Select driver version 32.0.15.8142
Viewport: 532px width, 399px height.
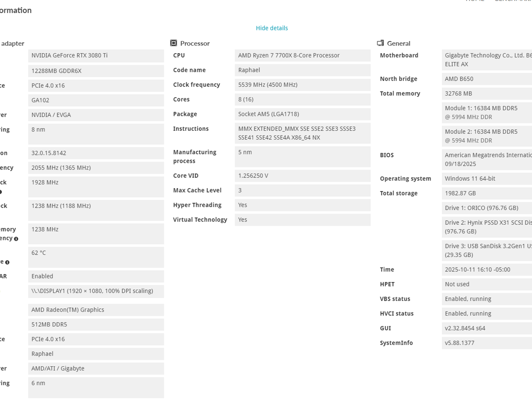point(96,153)
